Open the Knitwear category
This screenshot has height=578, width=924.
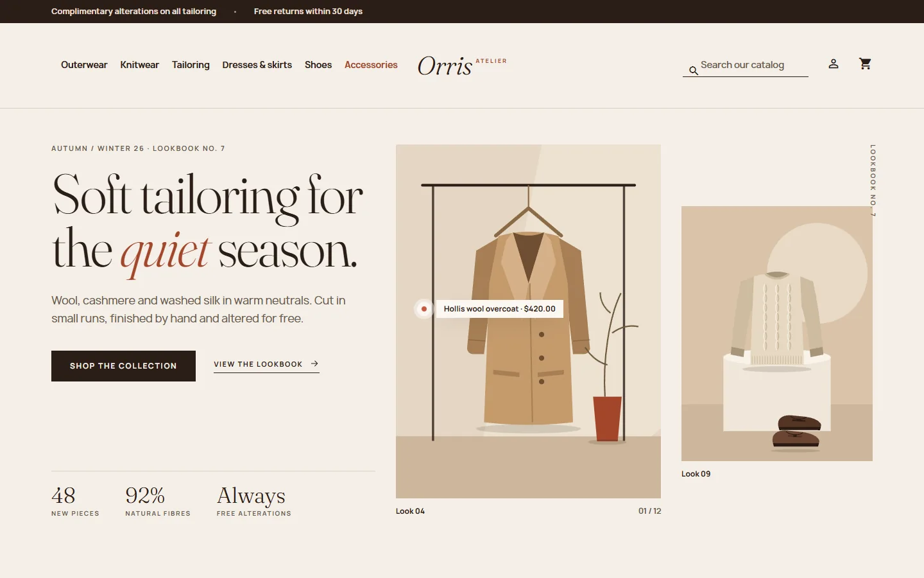(x=139, y=65)
